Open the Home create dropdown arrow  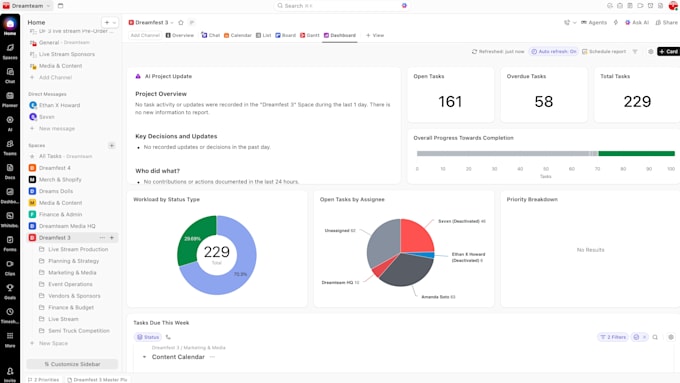[114, 23]
